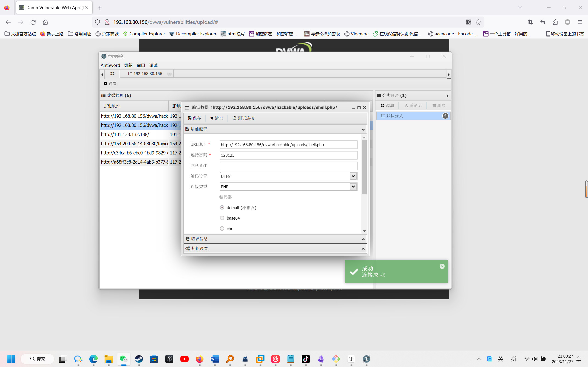
Task: Click the URL地址 column header
Action: (134, 106)
